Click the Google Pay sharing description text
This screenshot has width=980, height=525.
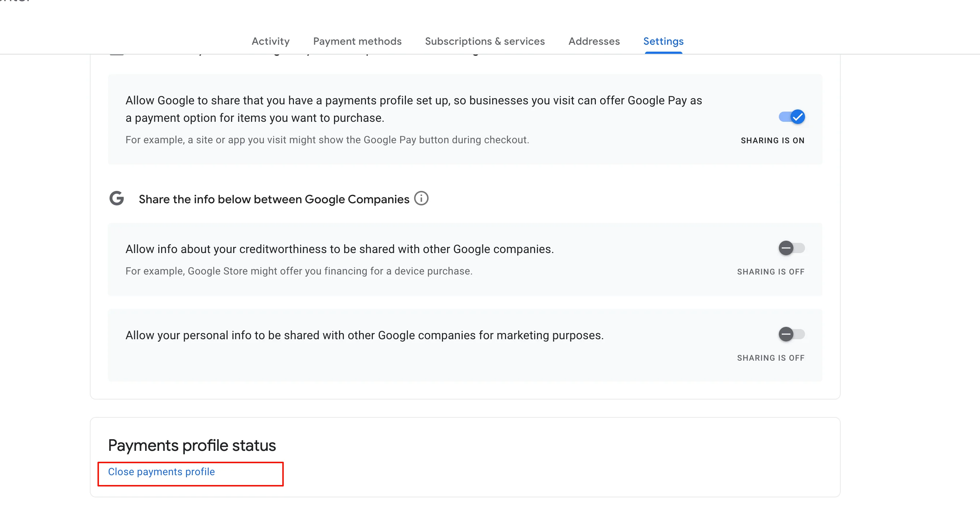click(x=414, y=109)
